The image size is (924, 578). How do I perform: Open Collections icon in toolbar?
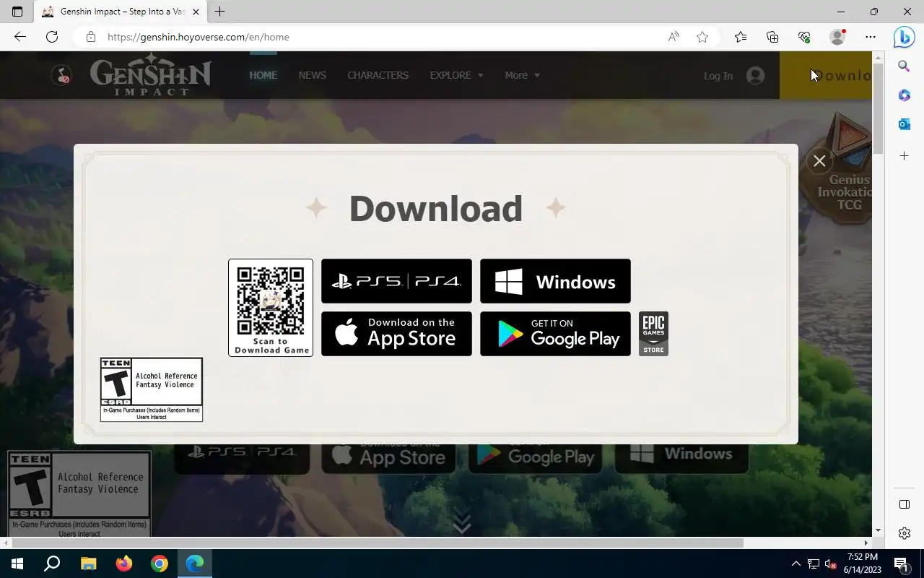pyautogui.click(x=772, y=37)
